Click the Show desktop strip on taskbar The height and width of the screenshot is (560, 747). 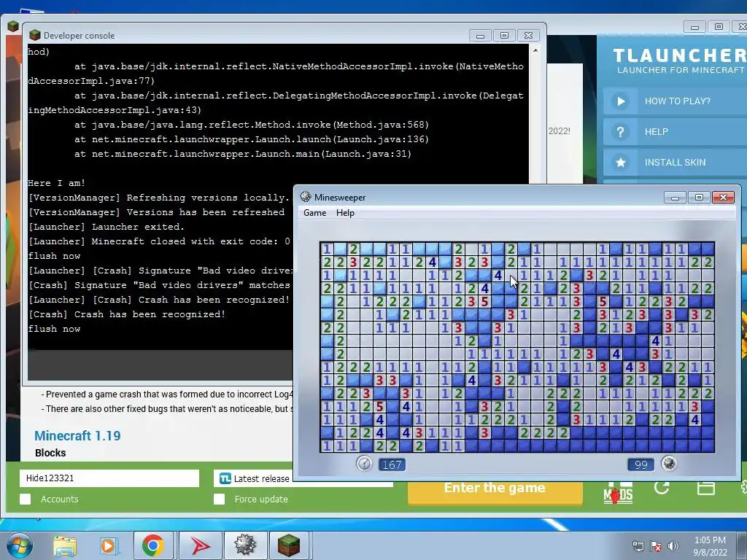pos(743,545)
